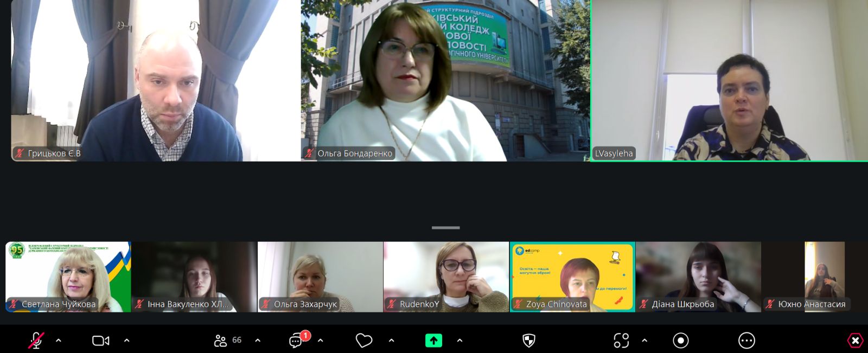Open the host tools shield icon
This screenshot has height=353, width=868.
528,341
